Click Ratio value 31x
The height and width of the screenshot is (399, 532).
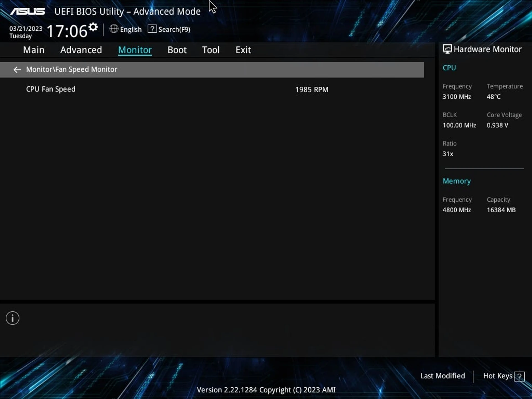click(448, 154)
